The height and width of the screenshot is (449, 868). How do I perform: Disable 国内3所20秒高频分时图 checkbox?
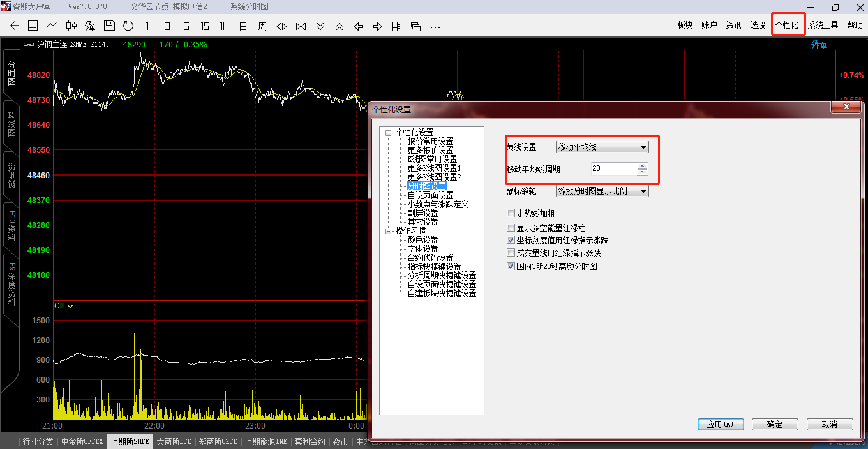[x=511, y=266]
